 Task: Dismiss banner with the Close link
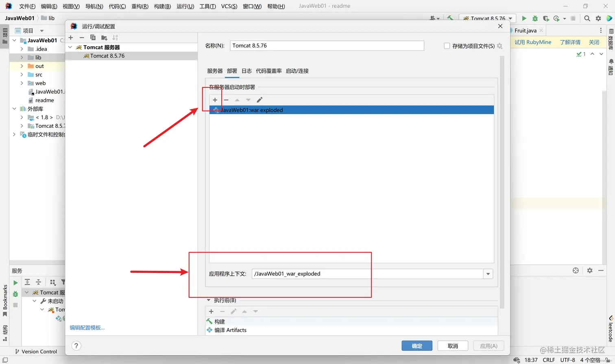point(594,42)
